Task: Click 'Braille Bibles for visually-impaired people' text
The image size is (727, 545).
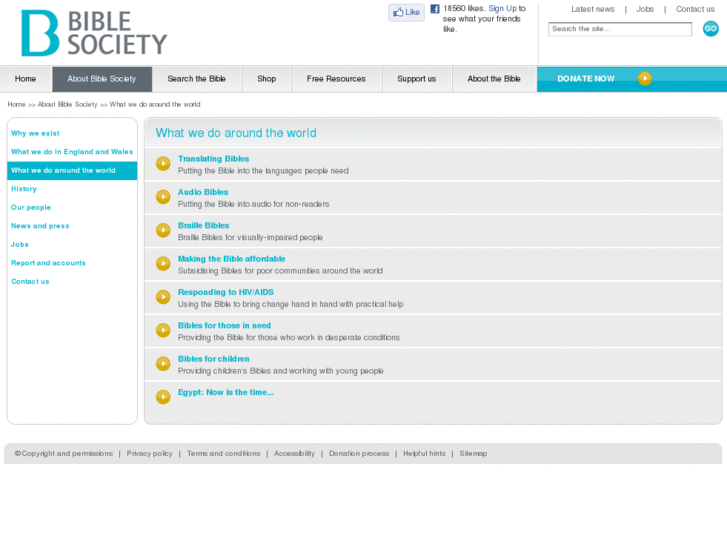Action: [250, 238]
